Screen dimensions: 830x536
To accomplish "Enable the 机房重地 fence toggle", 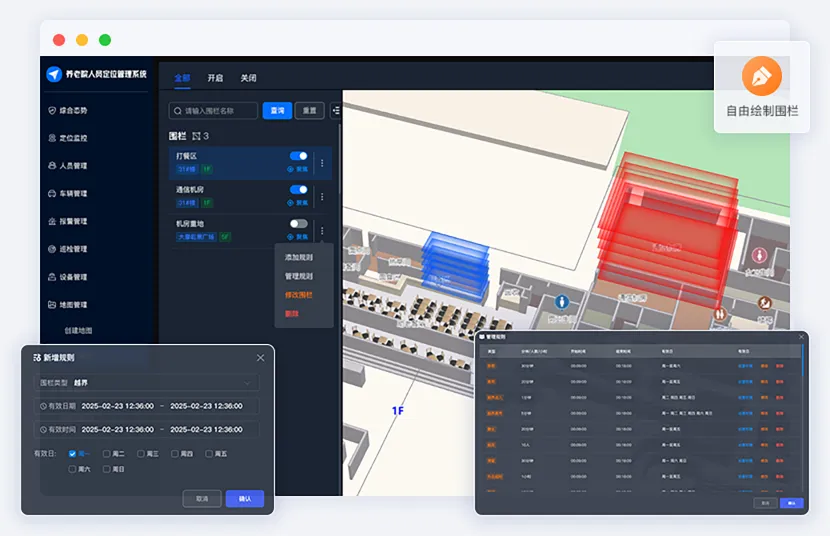I will coord(299,224).
